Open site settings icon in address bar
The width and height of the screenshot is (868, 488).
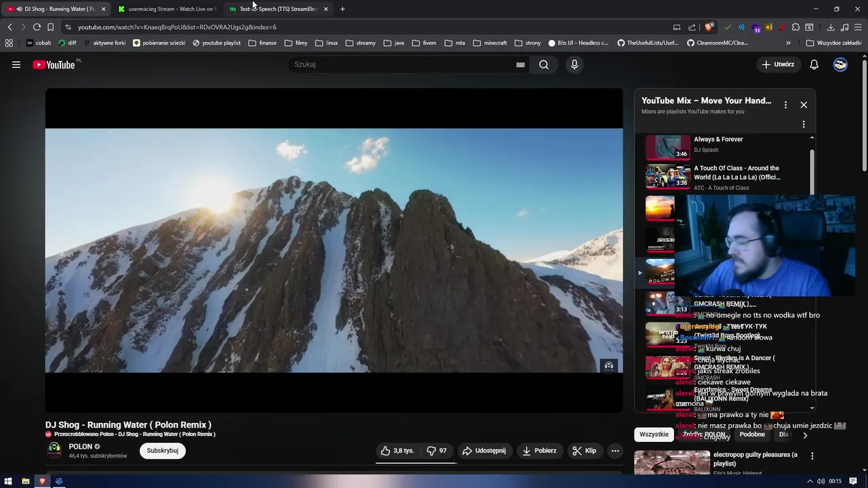pos(68,27)
